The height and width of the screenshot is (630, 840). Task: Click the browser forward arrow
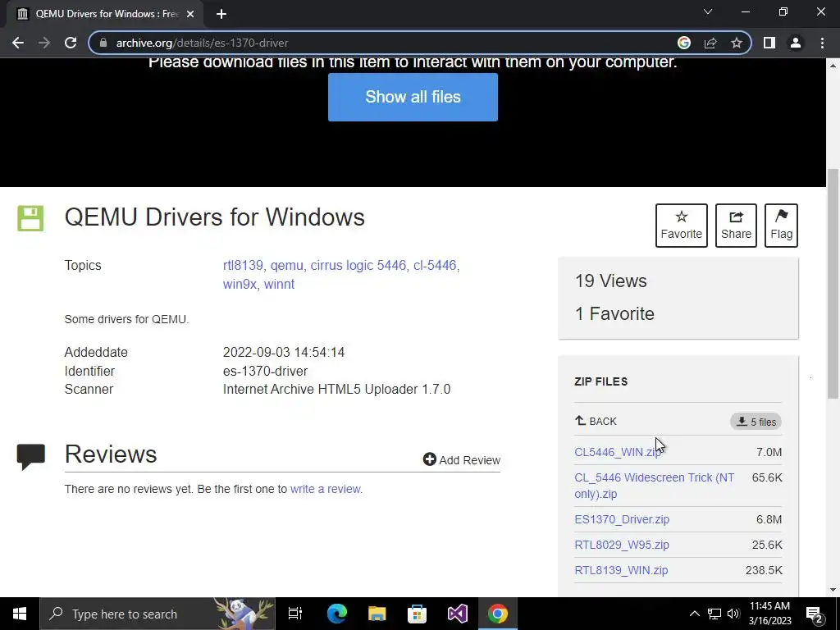(44, 43)
